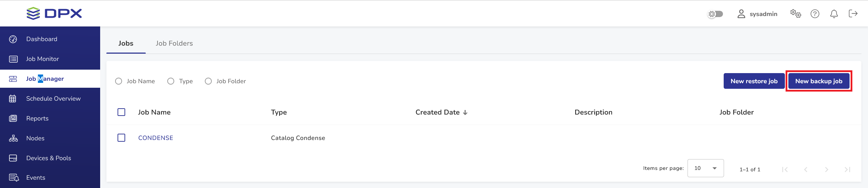Click the Dashboard gauge icon in sidebar
The image size is (868, 188).
pyautogui.click(x=13, y=39)
